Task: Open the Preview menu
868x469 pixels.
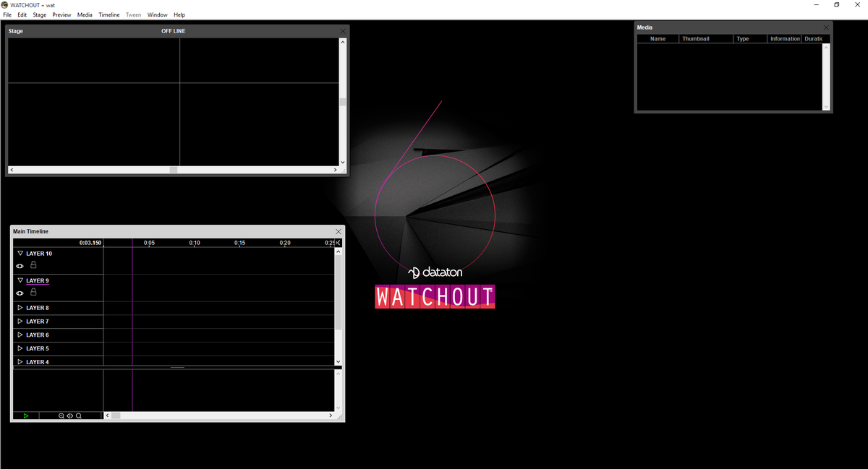Action: click(61, 14)
